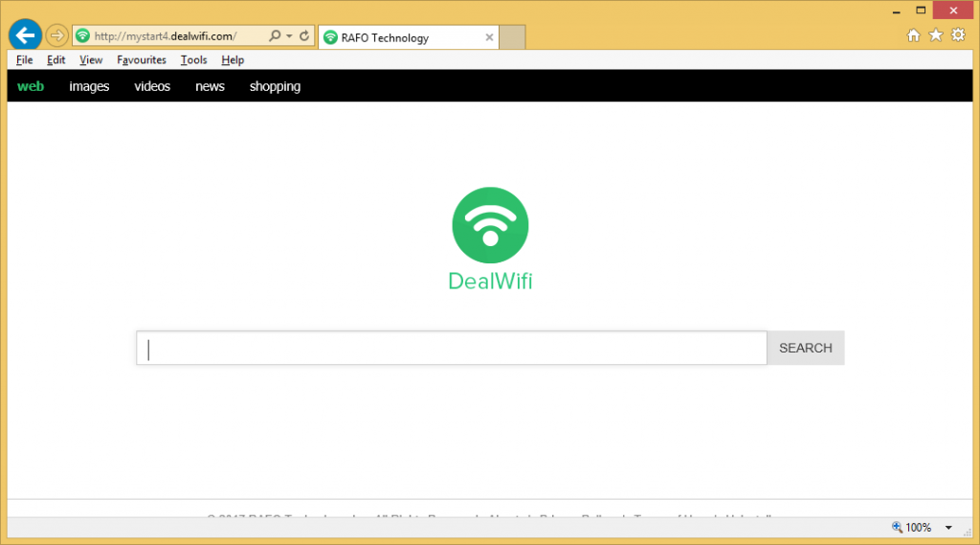
Task: Open the Home page icon
Action: (913, 35)
